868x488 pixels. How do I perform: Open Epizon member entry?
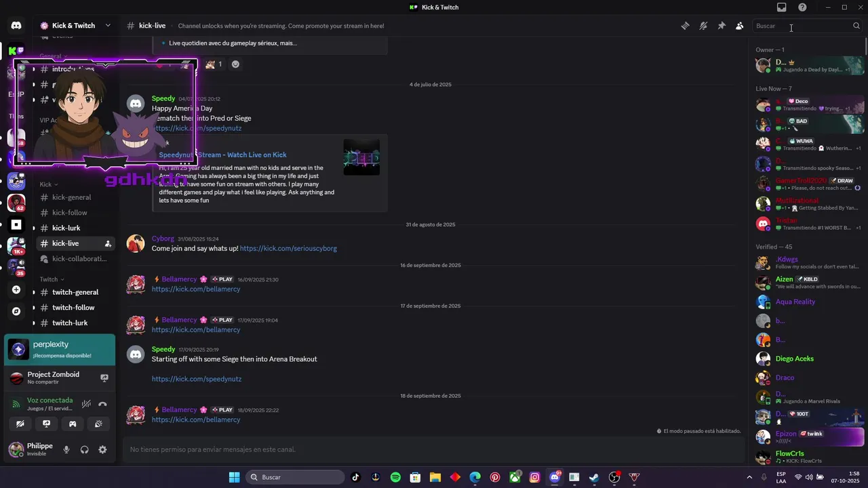(810, 436)
